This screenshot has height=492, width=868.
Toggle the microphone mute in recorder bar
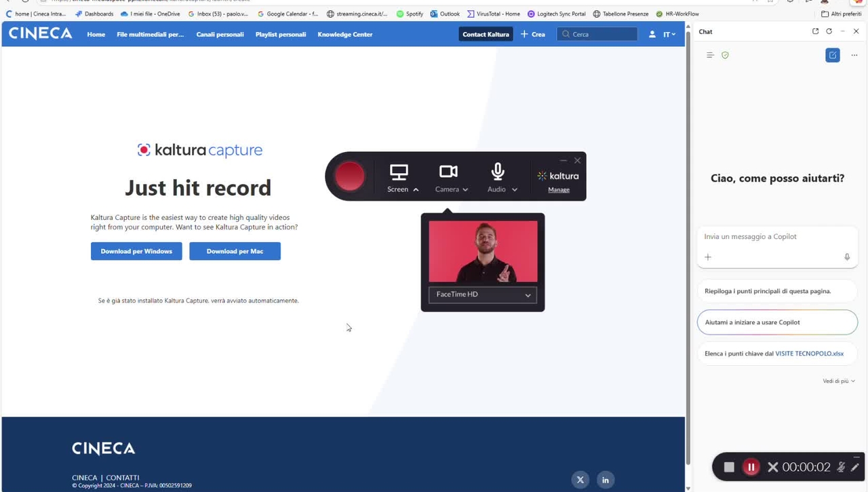click(x=841, y=467)
